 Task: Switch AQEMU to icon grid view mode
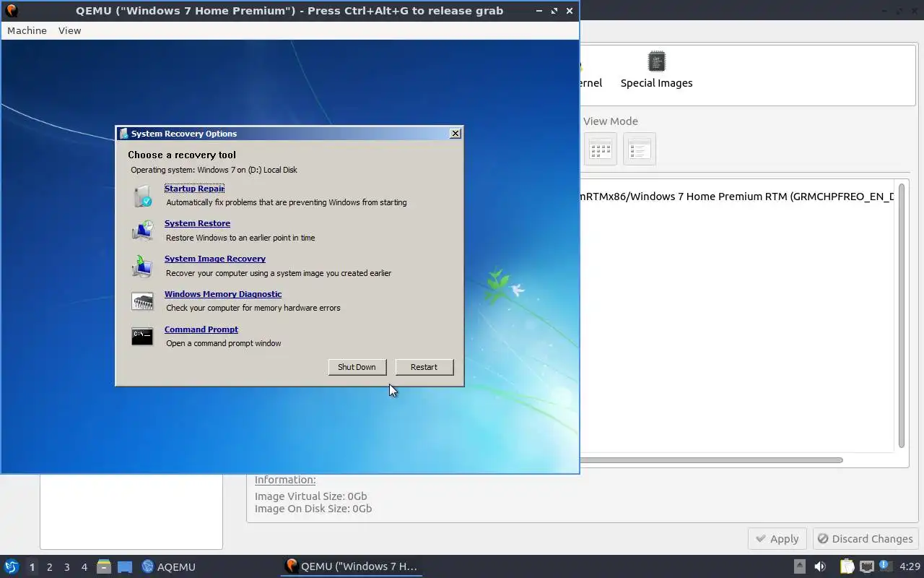pyautogui.click(x=601, y=150)
